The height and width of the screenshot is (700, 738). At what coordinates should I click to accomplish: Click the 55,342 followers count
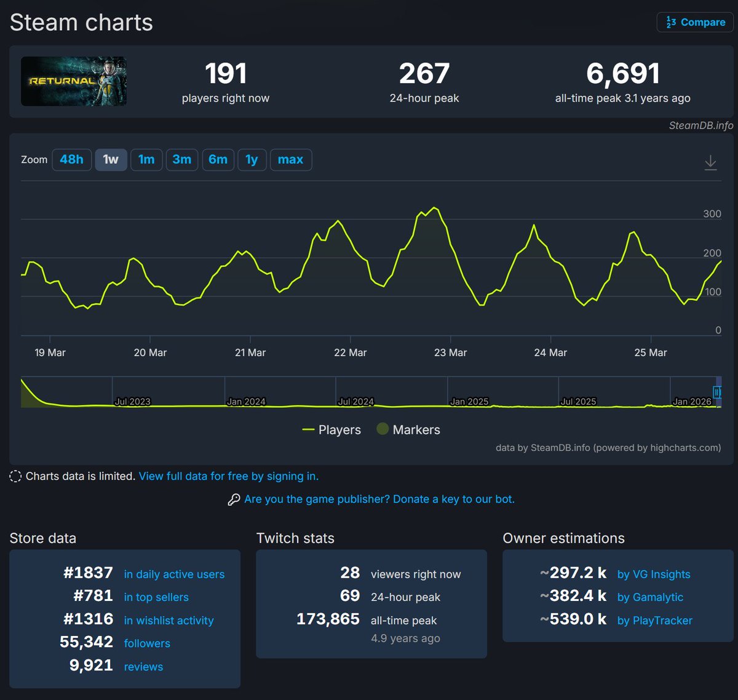(86, 642)
